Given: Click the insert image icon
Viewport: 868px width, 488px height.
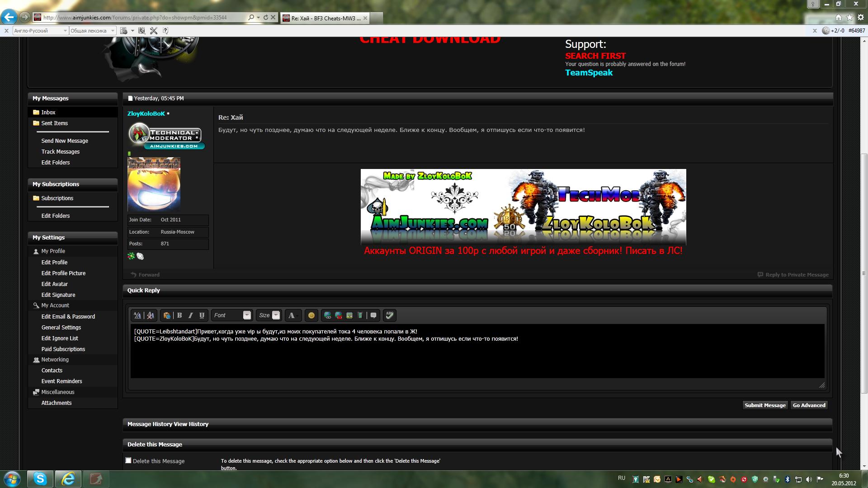Looking at the screenshot, I should coord(349,315).
